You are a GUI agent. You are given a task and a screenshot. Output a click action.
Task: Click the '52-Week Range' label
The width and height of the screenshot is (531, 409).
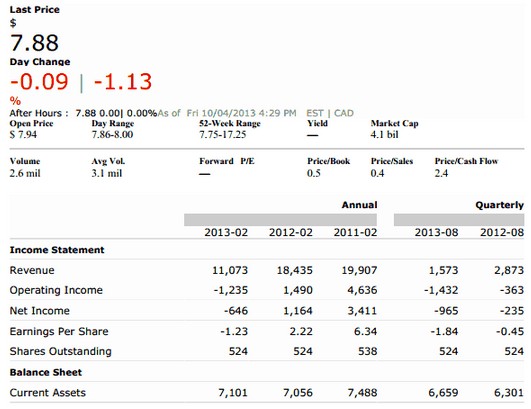pyautogui.click(x=230, y=123)
